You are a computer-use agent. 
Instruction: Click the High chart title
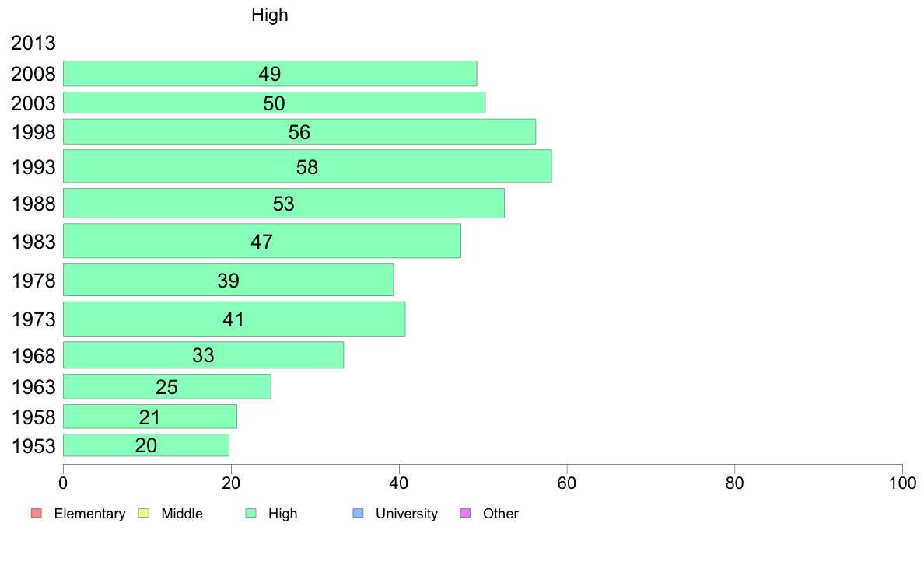tap(269, 15)
